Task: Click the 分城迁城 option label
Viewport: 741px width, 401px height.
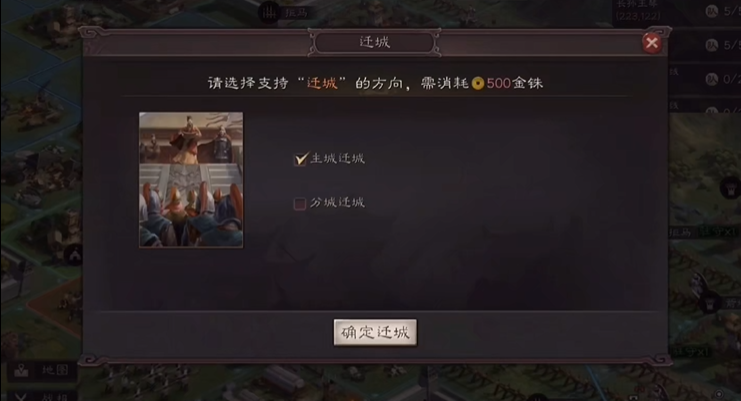Action: click(x=337, y=203)
